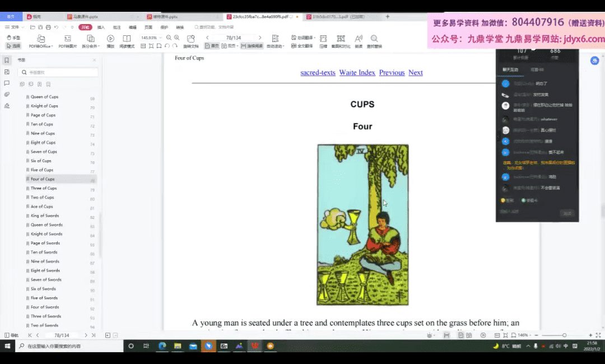
Task: Click the PDF to Office converter icon
Action: coord(41,39)
